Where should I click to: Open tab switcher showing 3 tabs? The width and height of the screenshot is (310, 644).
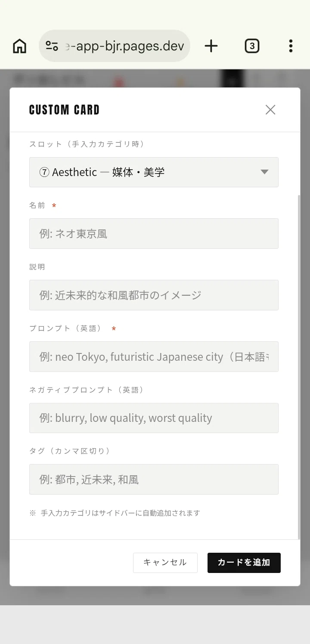pos(252,46)
